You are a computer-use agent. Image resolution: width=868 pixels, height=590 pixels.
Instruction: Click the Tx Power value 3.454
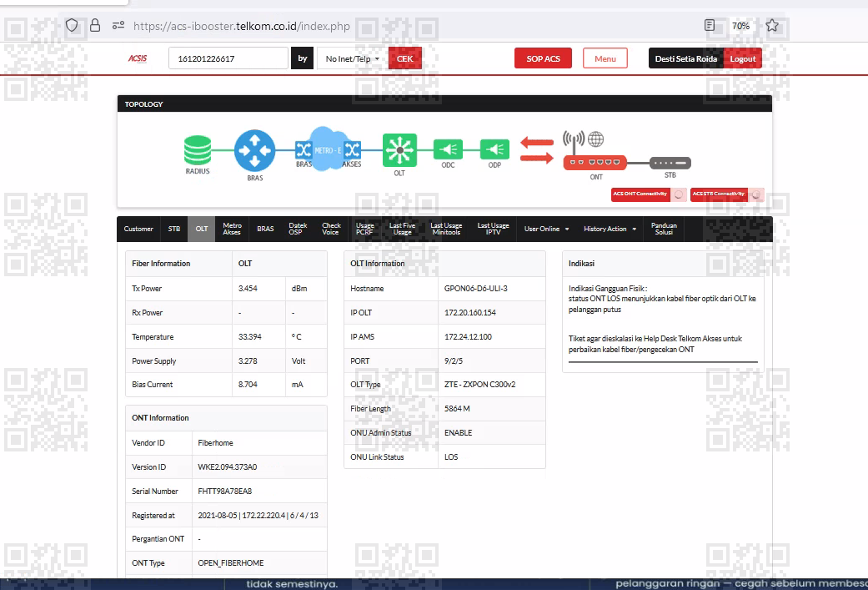248,288
